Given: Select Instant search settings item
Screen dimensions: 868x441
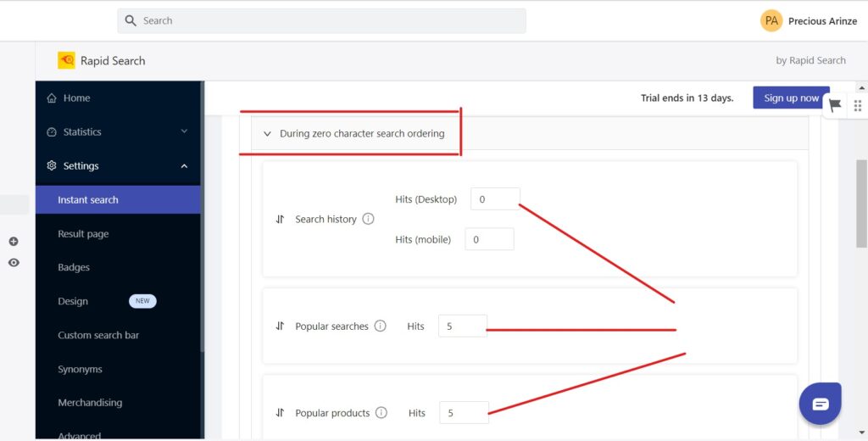Looking at the screenshot, I should (x=118, y=200).
